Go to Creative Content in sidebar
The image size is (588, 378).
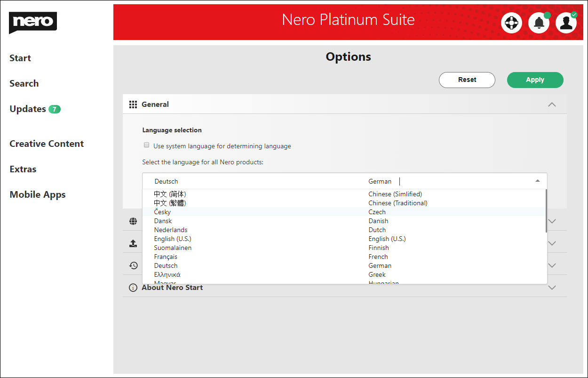47,144
